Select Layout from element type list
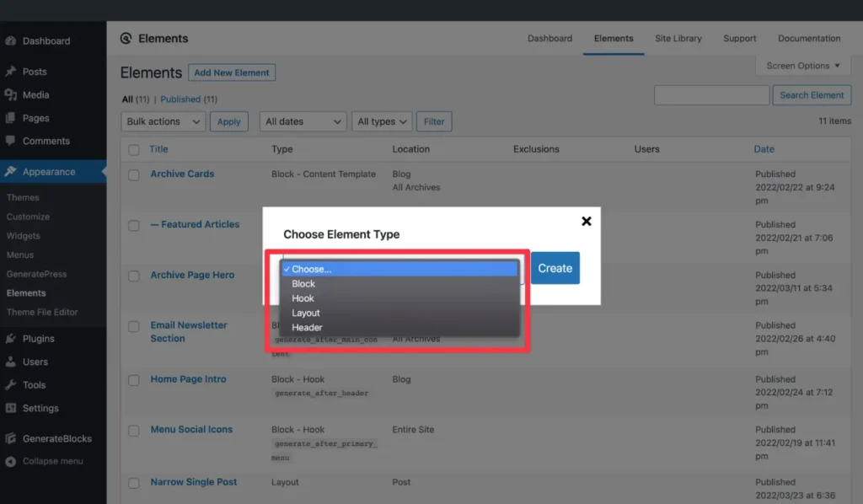Image resolution: width=863 pixels, height=504 pixels. click(399, 313)
